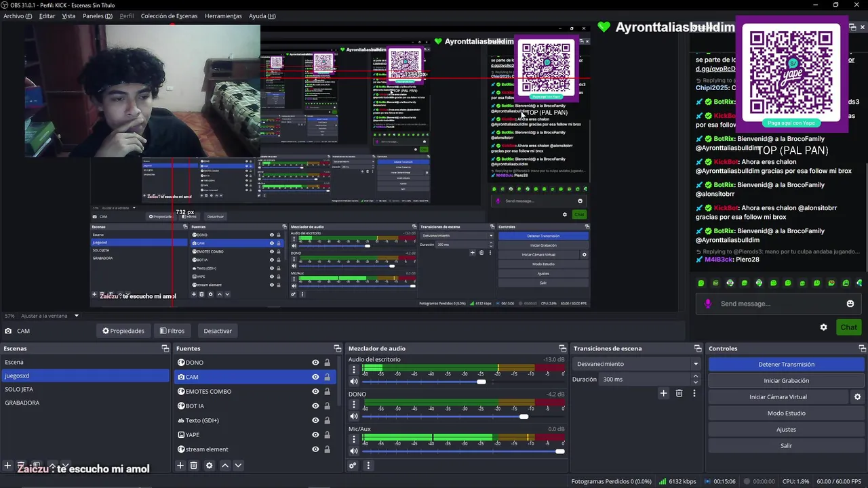
Task: Mute Audio del escritorio speaker
Action: (x=353, y=382)
